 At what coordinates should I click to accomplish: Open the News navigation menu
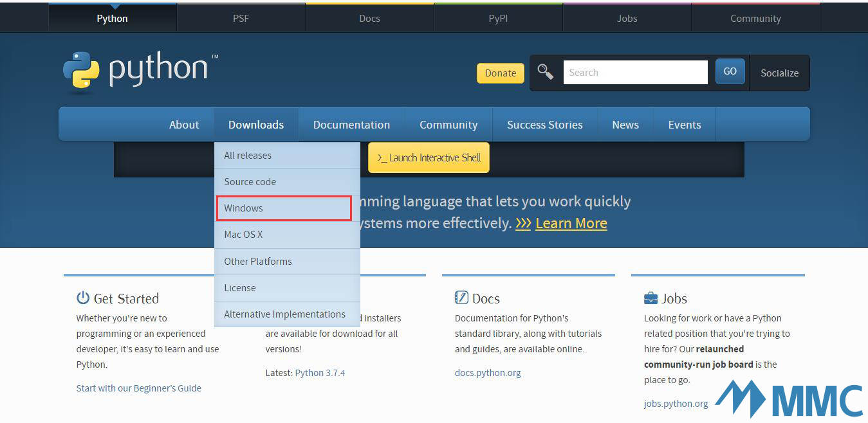625,125
